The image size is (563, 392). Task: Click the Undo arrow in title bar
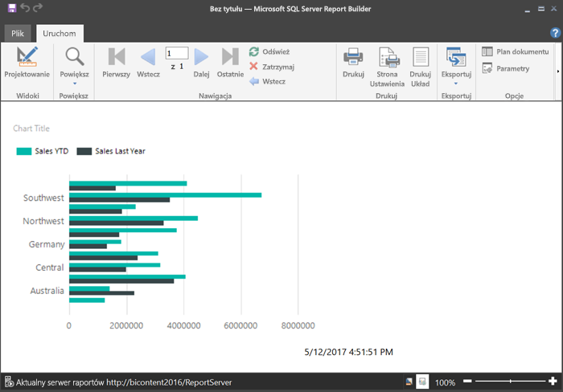coord(25,7)
